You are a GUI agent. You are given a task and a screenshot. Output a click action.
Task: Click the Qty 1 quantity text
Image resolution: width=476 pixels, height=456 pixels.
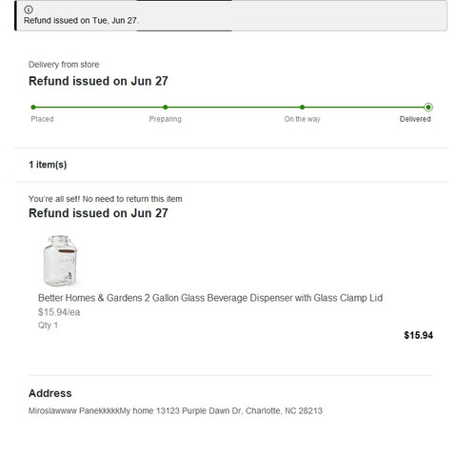pyautogui.click(x=48, y=326)
